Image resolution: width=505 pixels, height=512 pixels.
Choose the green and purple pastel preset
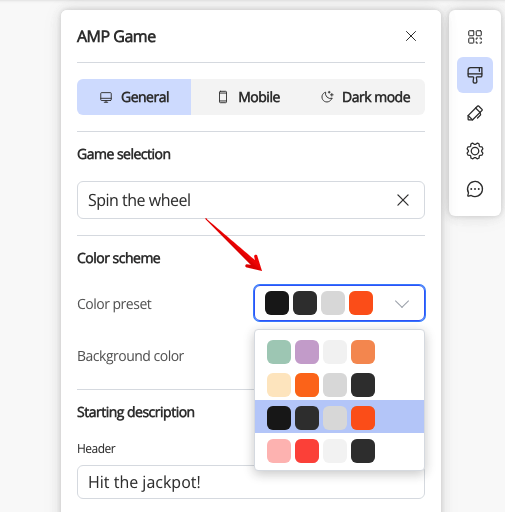339,352
